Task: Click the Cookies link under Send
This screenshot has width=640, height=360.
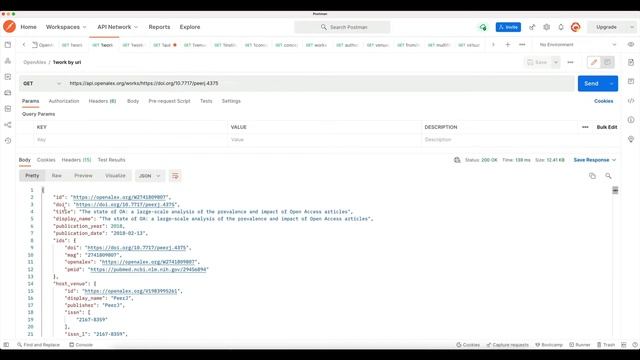Action: (x=604, y=101)
